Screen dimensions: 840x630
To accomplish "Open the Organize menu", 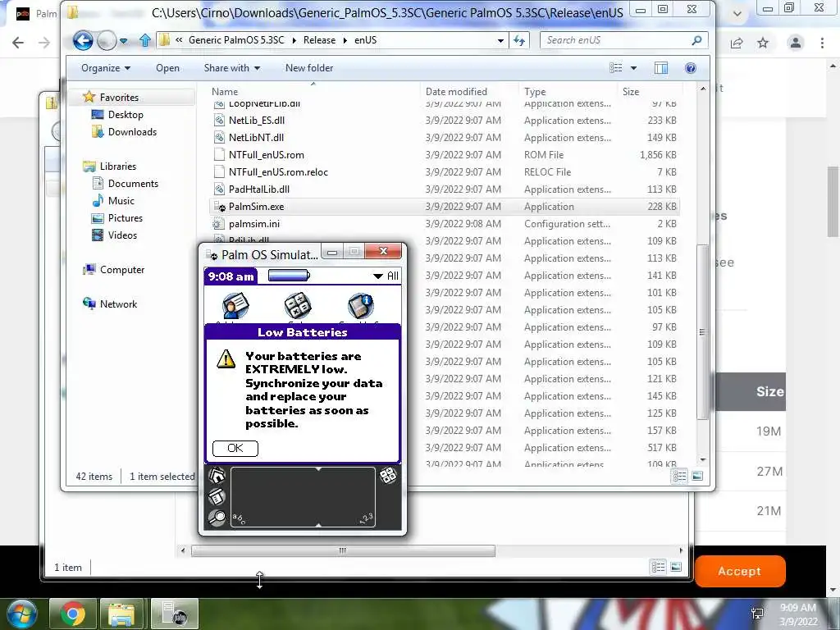I will coord(106,68).
